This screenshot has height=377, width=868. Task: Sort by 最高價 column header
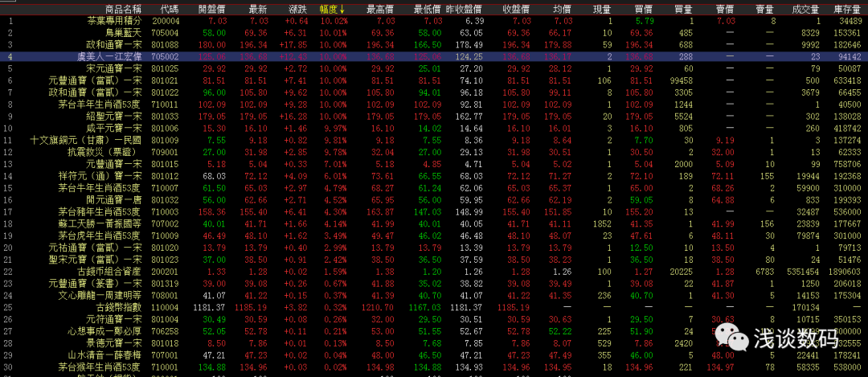[380, 10]
